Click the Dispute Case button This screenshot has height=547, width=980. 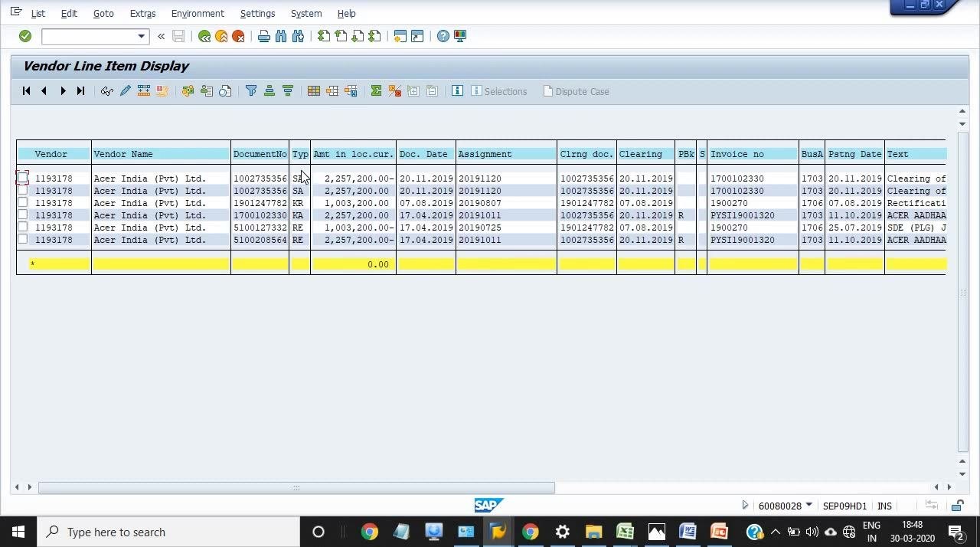[576, 91]
